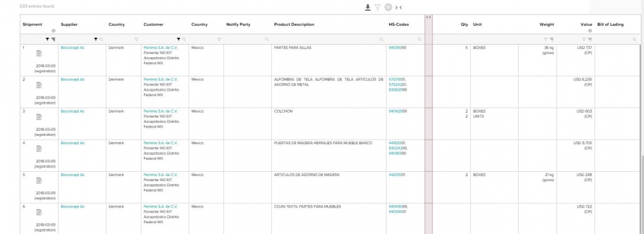Open the active Supplier column filter
644x234 pixels.
coord(96,40)
